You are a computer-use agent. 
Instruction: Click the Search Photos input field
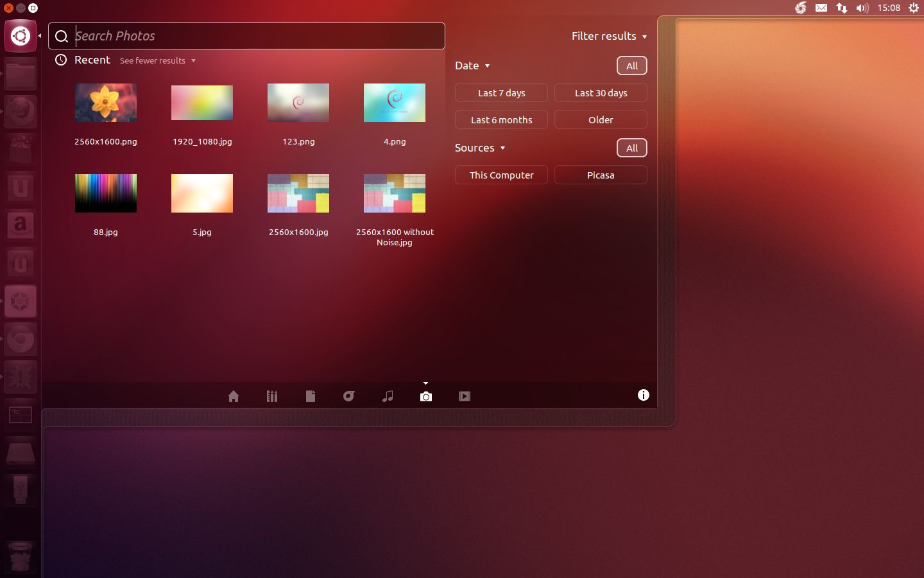click(x=257, y=36)
